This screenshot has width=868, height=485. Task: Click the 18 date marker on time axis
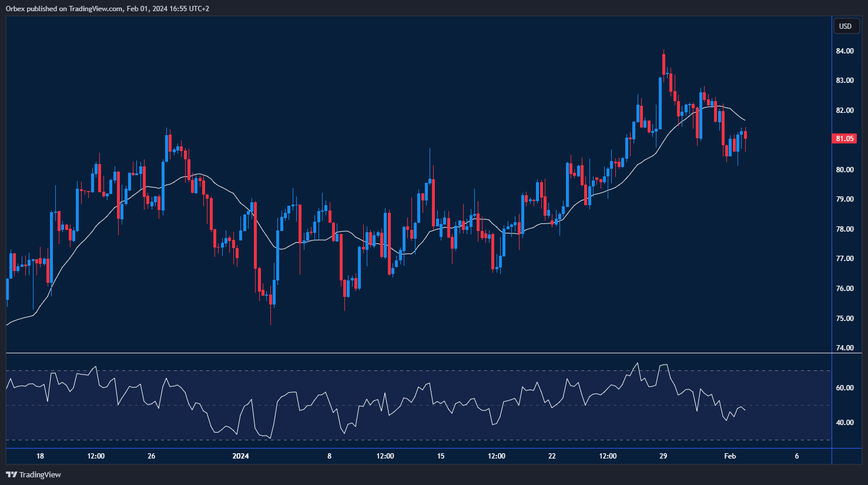pyautogui.click(x=40, y=456)
